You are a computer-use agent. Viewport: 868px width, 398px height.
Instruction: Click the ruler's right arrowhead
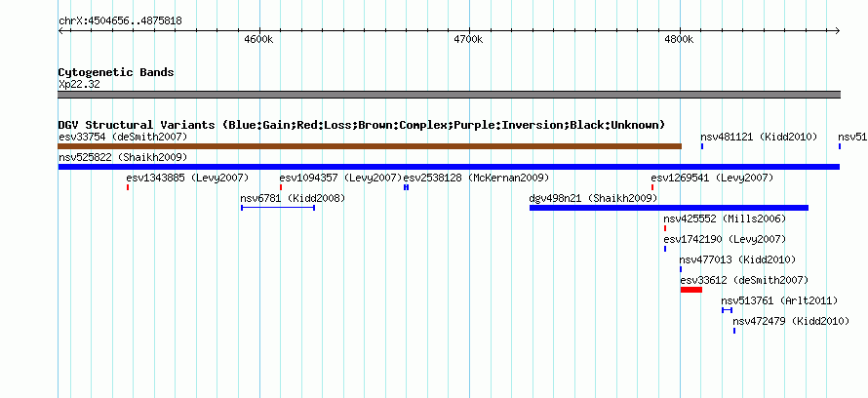click(x=838, y=31)
